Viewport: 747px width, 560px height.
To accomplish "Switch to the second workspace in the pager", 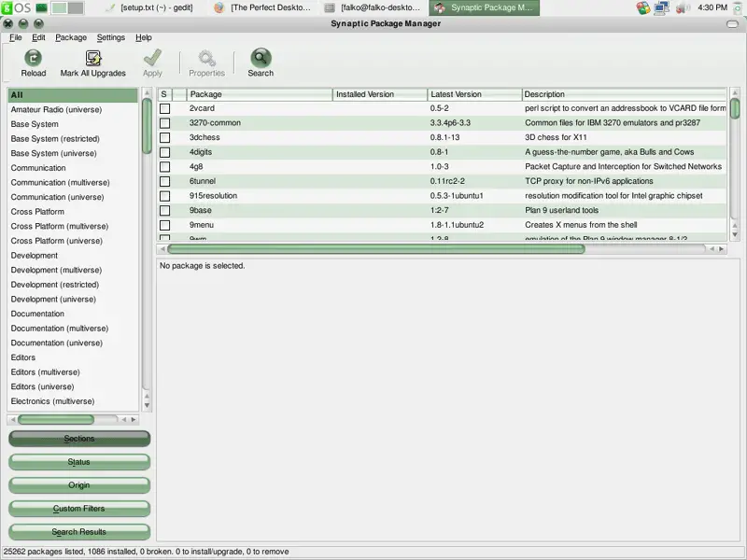I will click(76, 7).
